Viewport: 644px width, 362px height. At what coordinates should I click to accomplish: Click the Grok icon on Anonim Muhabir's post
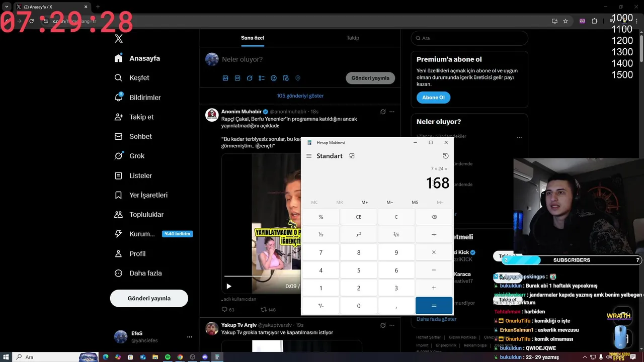383,112
